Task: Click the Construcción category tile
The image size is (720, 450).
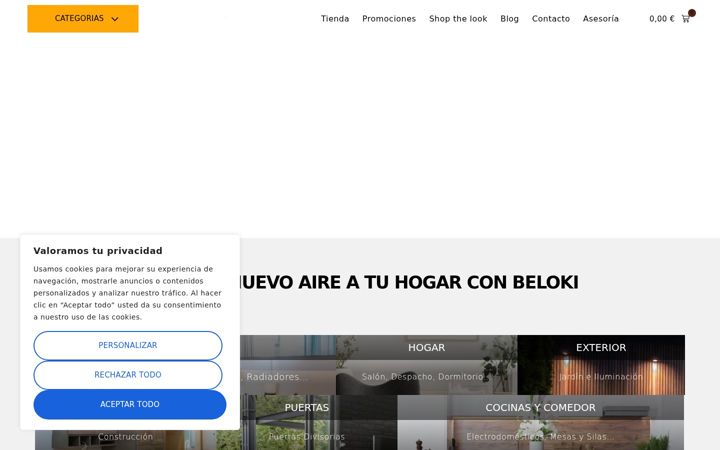Action: pyautogui.click(x=125, y=437)
